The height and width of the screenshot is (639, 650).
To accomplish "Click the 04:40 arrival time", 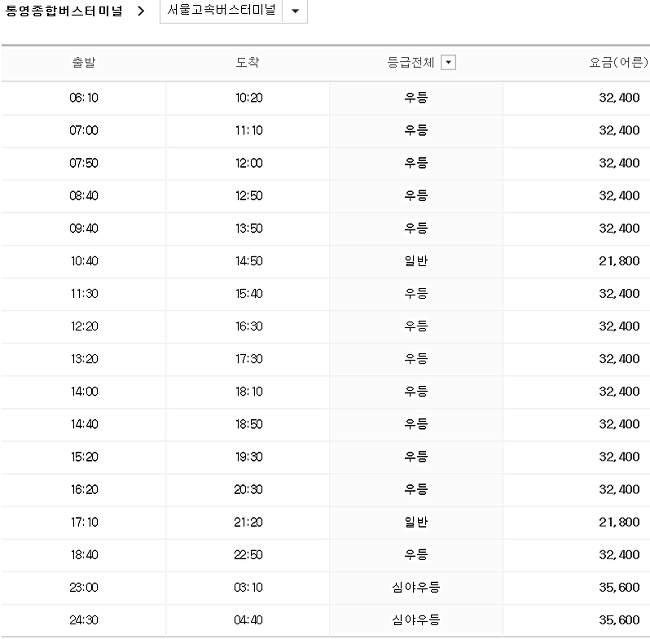I will (x=248, y=620).
